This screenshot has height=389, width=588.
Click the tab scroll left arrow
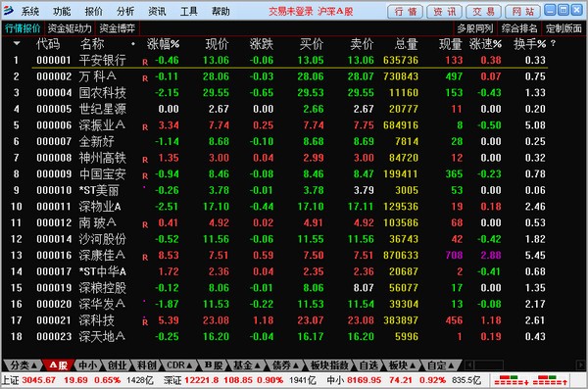point(468,365)
